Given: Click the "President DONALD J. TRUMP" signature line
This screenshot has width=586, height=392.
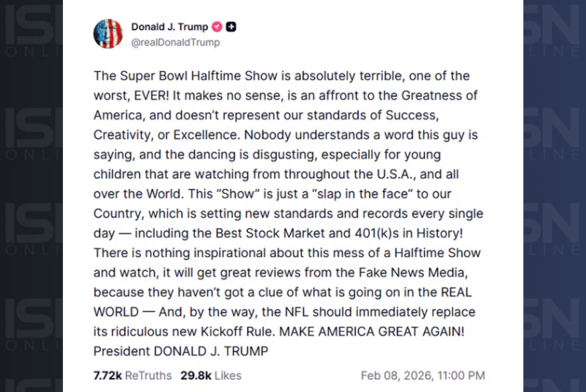Looking at the screenshot, I should tap(181, 351).
